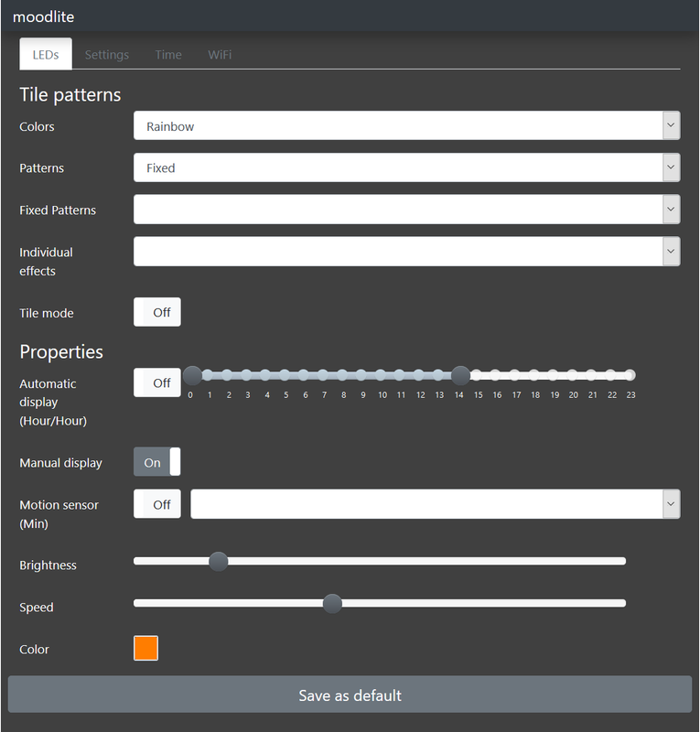Open the Motion sensor minutes dropdown
This screenshot has width=700, height=732.
[436, 504]
